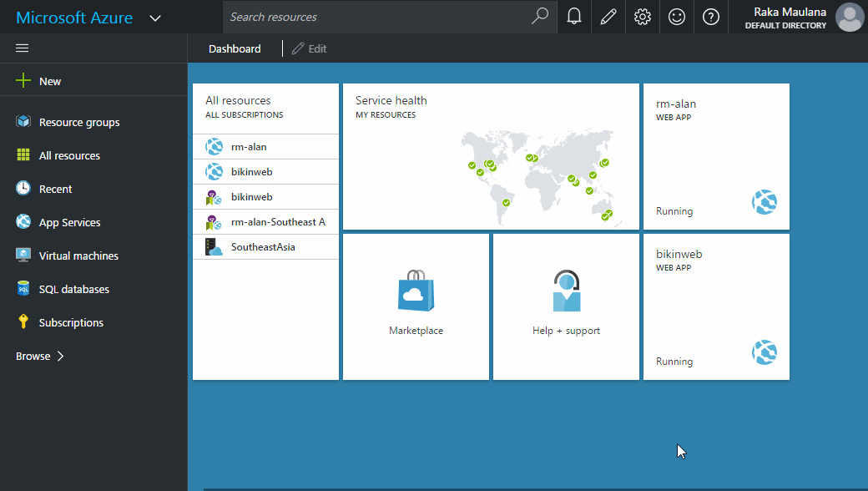Click the DEFAULT DIRECTORY label
This screenshot has width=868, height=491.
[x=785, y=25]
